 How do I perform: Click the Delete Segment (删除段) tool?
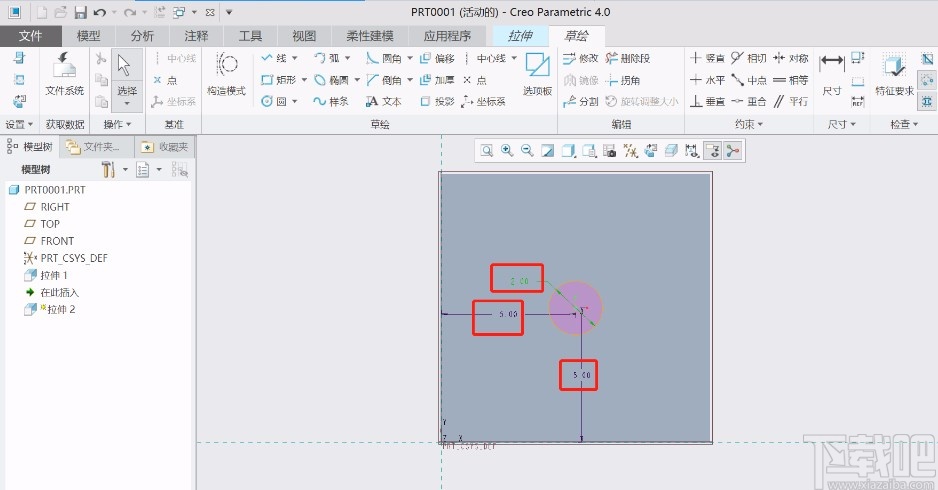pos(628,58)
